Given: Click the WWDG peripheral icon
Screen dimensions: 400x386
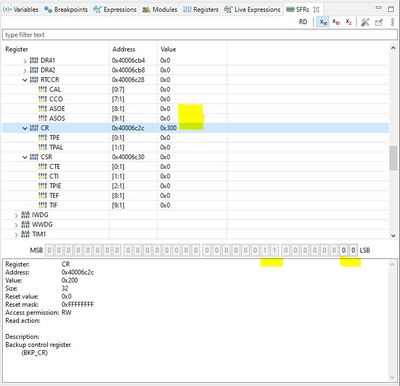Looking at the screenshot, I should [25, 225].
